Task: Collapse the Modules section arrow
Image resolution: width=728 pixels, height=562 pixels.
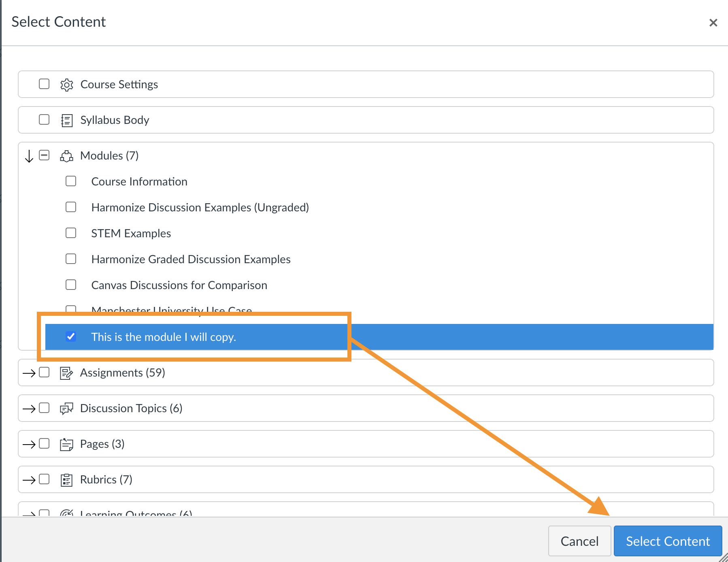Action: (29, 156)
